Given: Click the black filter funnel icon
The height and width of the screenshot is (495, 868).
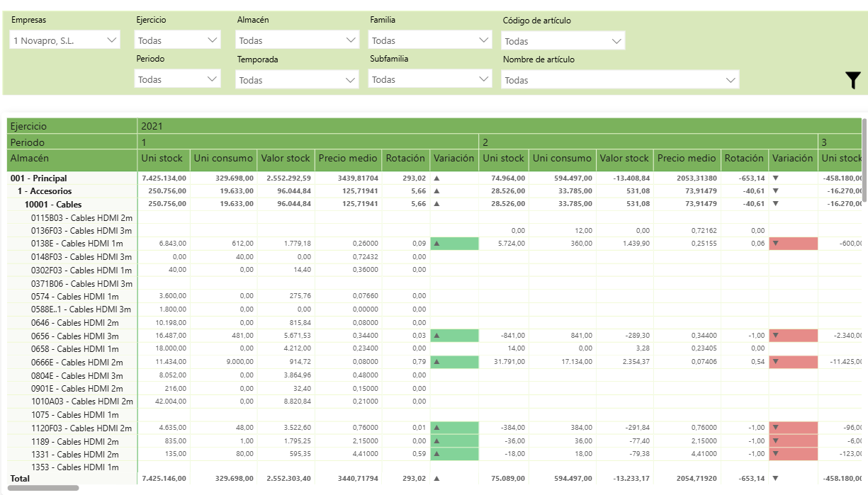Looking at the screenshot, I should click(x=853, y=81).
